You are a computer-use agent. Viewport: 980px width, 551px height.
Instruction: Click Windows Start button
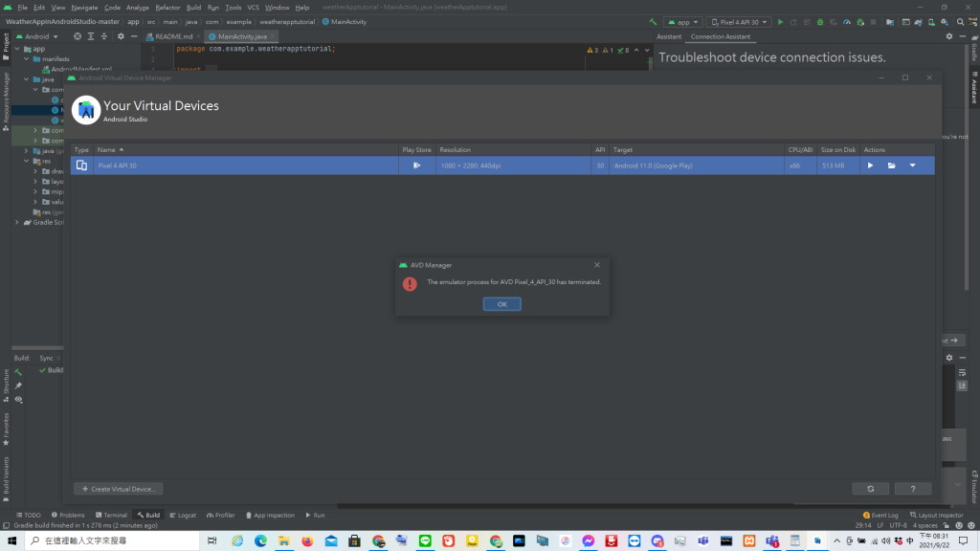coord(11,541)
